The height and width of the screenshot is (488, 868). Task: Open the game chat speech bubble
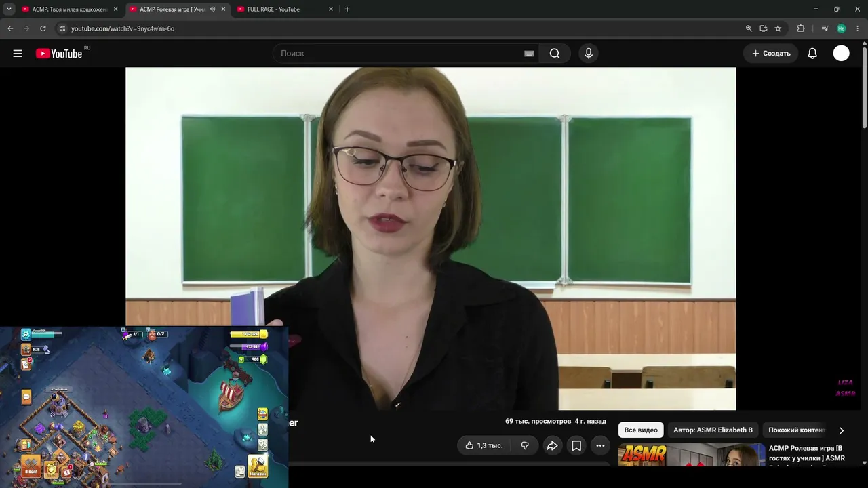tap(26, 396)
